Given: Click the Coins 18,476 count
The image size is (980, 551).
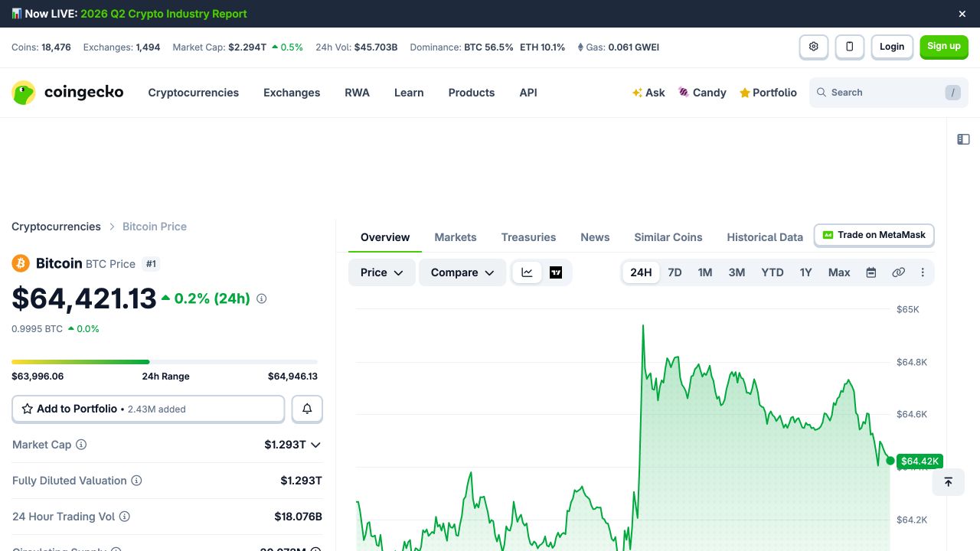Looking at the screenshot, I should [56, 47].
